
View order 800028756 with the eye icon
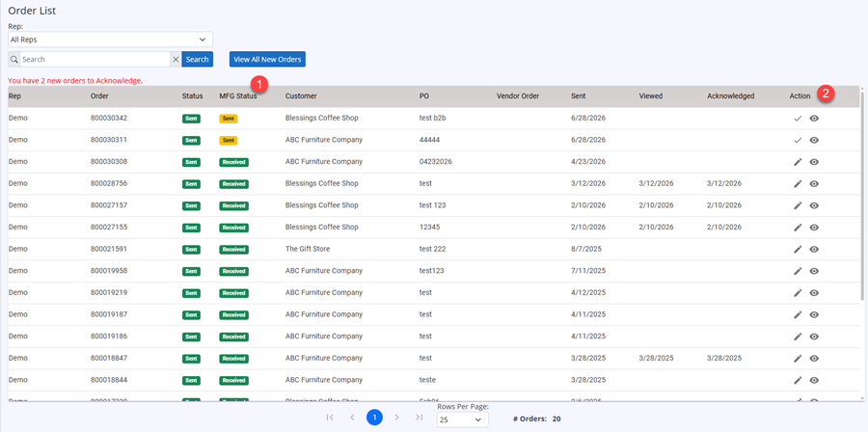pyautogui.click(x=814, y=183)
